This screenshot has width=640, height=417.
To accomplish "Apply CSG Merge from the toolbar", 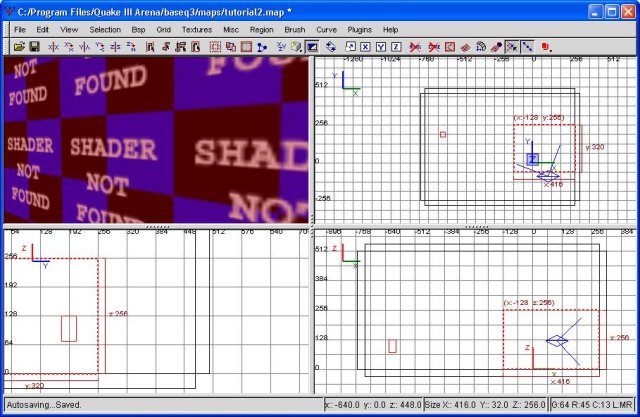I will (231, 47).
